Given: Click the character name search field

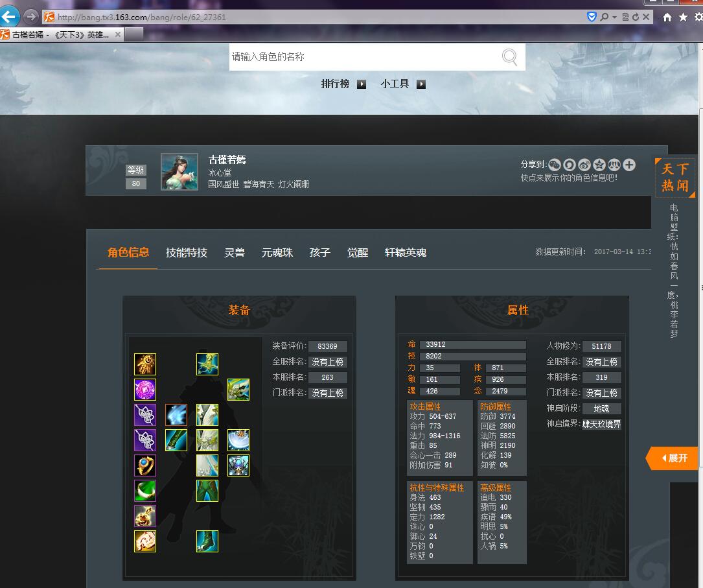Looking at the screenshot, I should coord(363,57).
